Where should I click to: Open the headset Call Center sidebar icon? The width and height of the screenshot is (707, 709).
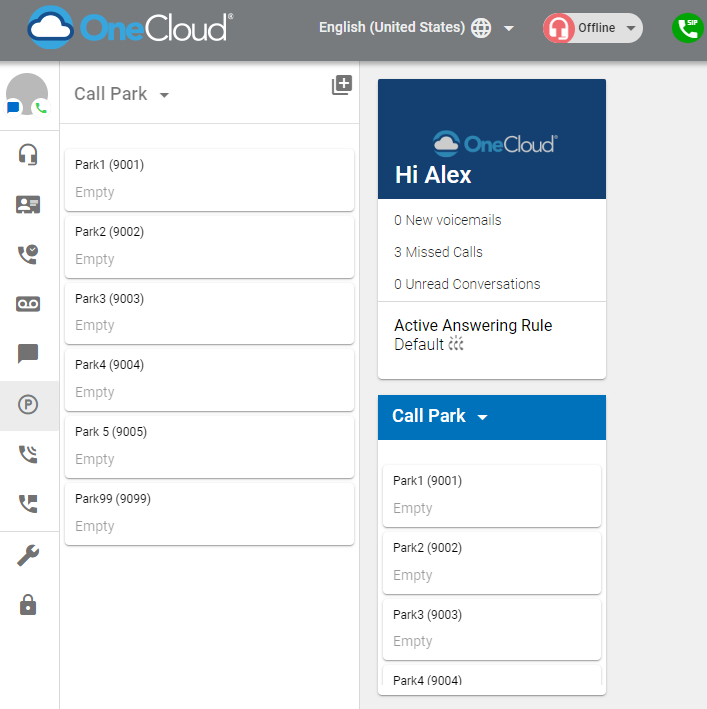coord(28,155)
